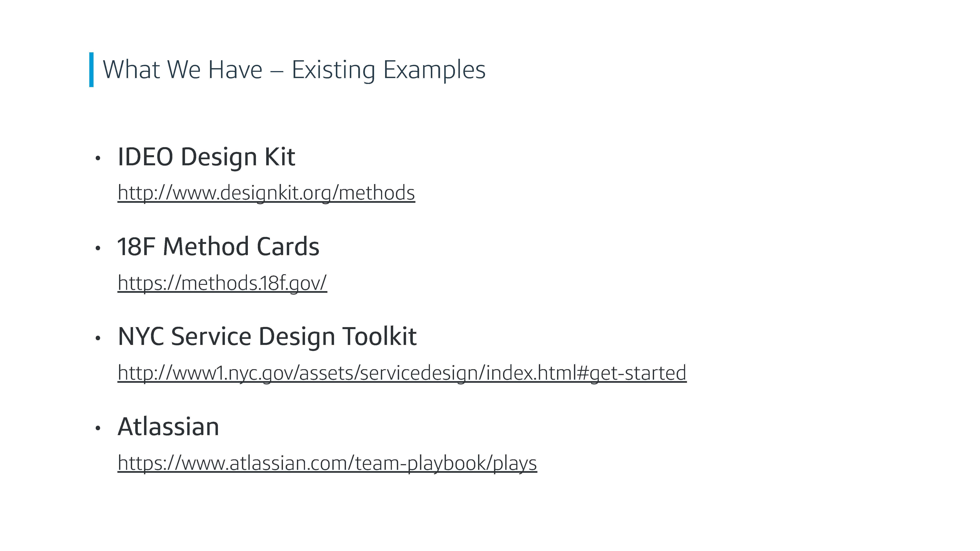Click the bullet beside NYC Service Design Toolkit

click(98, 338)
